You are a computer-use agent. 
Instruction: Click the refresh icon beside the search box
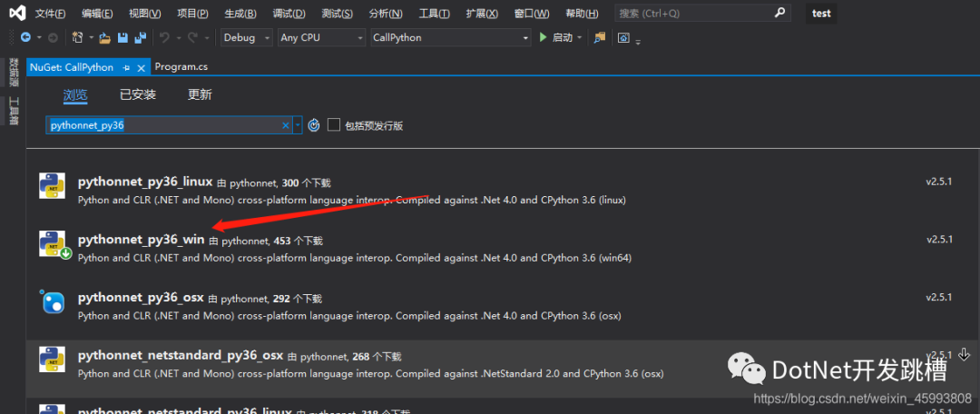click(314, 125)
